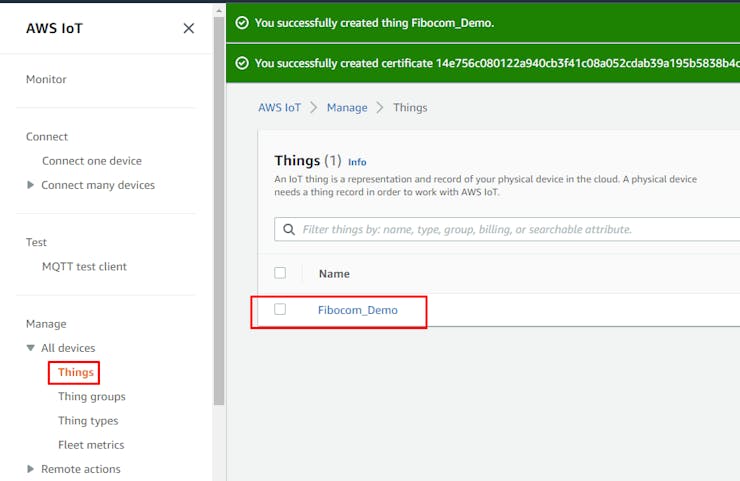The width and height of the screenshot is (740, 481).
Task: Open the Monitor sidebar item
Action: pos(46,79)
